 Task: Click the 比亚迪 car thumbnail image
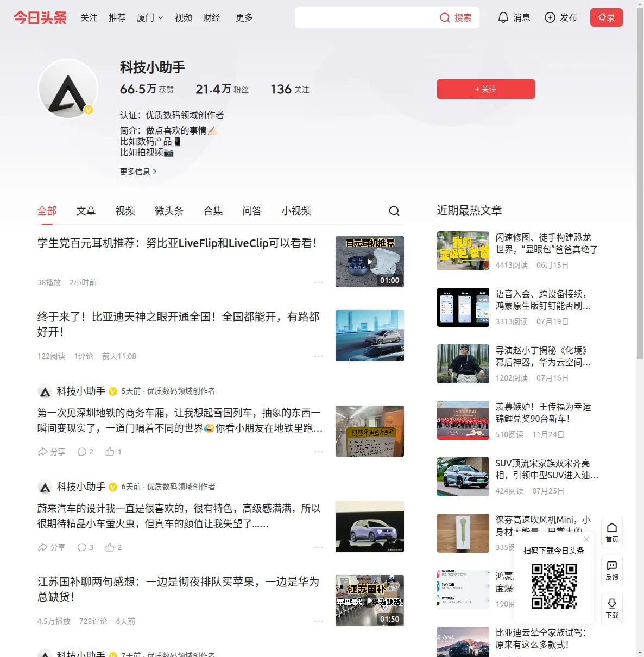point(370,336)
